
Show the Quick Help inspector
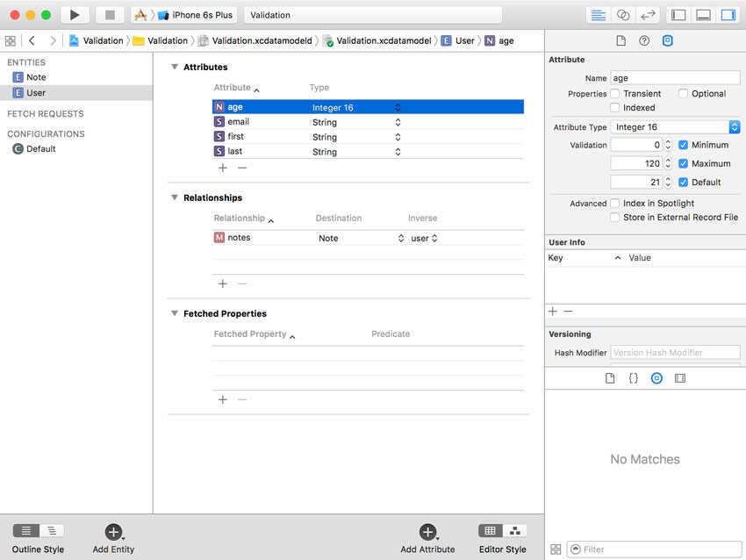tap(644, 41)
